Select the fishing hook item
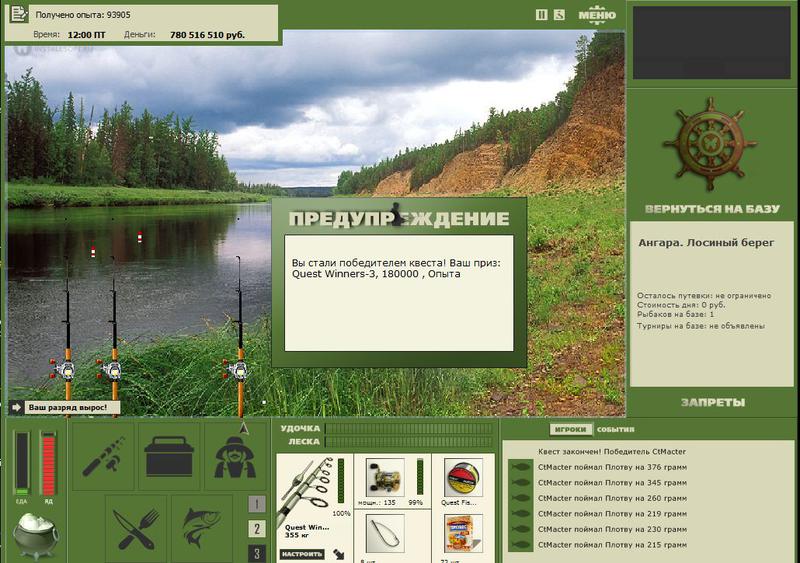 385,534
